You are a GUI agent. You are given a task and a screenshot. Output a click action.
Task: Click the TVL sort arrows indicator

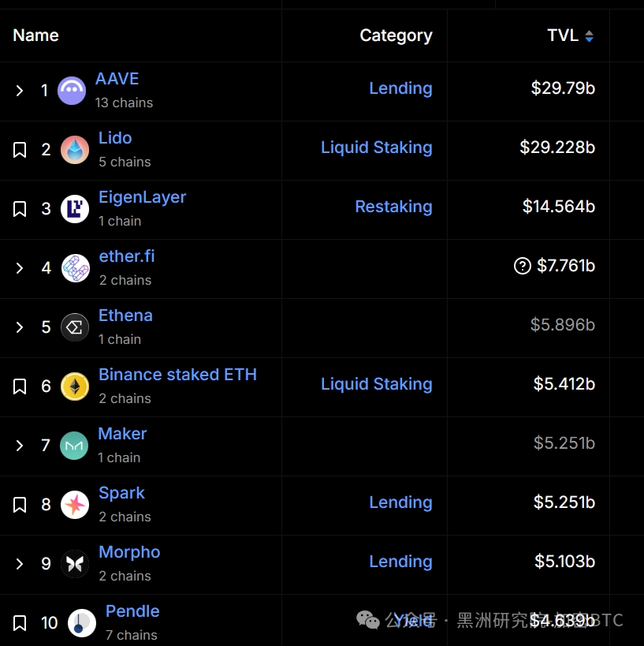click(x=590, y=36)
